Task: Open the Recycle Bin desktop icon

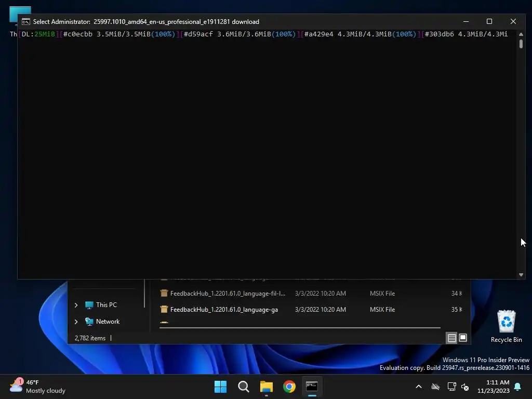Action: pyautogui.click(x=506, y=326)
